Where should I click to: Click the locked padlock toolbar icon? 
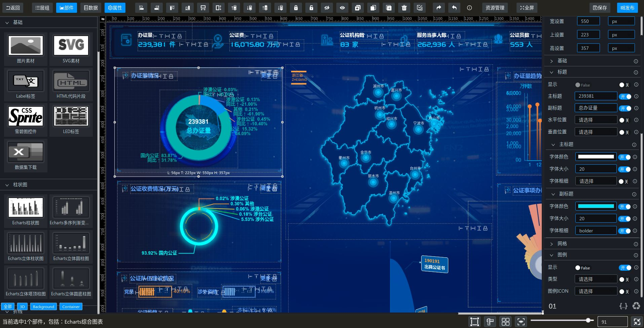(x=296, y=8)
